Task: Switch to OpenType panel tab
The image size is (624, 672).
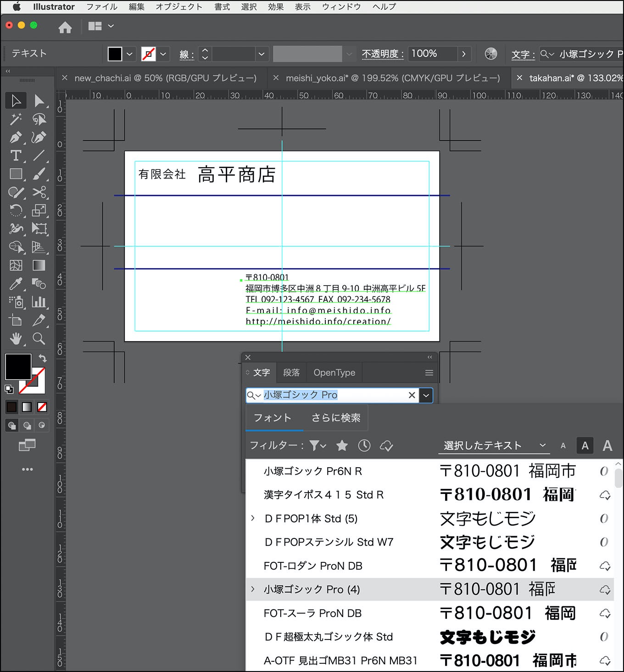Action: [334, 372]
